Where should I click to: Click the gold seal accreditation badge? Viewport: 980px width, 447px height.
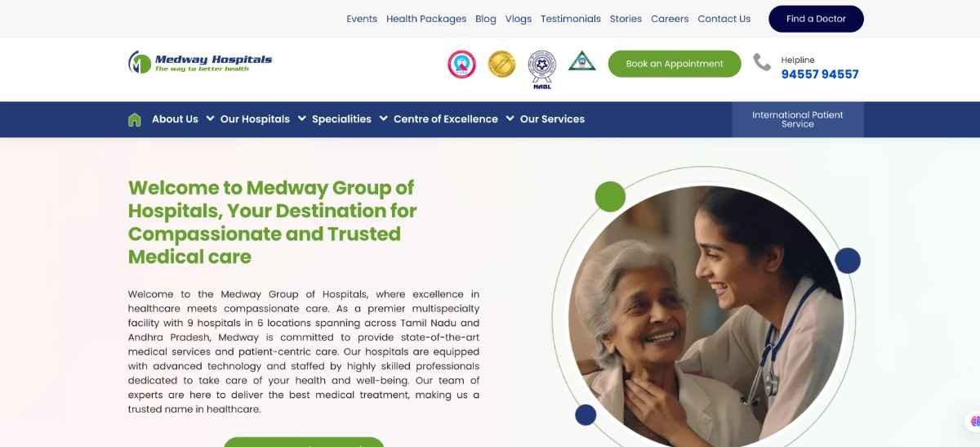click(x=501, y=64)
